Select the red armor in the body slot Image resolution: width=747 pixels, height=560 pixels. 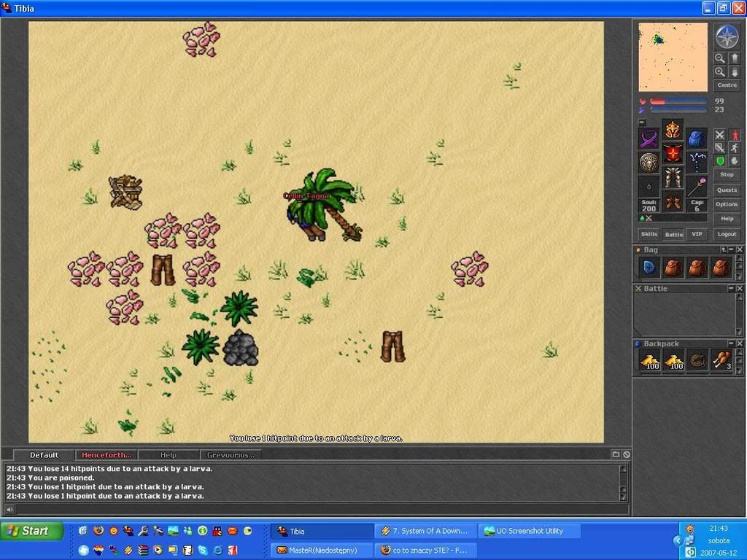[672, 153]
